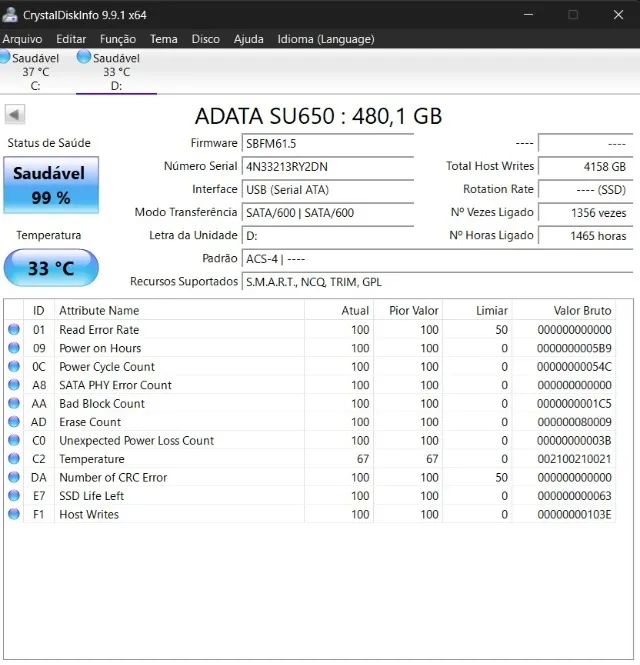Click raw value 00000000103E
The width and height of the screenshot is (640, 665).
[x=574, y=514]
